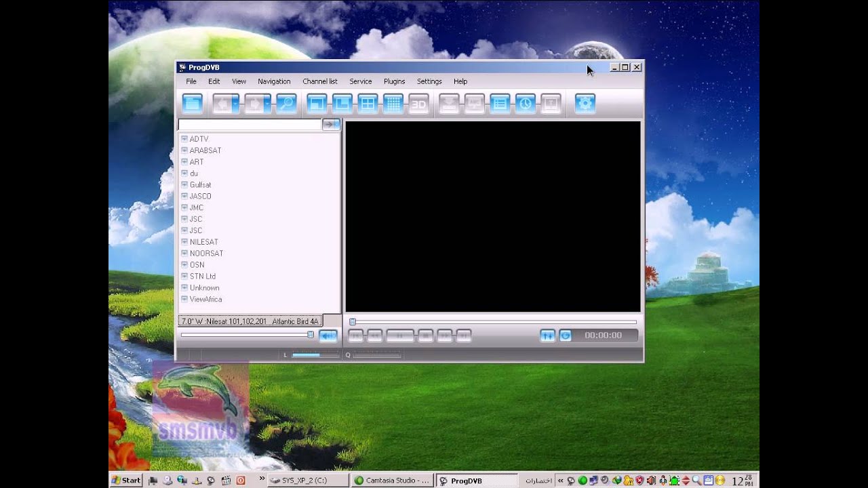Open the Edit menu
This screenshot has height=488, width=868.
pos(214,81)
